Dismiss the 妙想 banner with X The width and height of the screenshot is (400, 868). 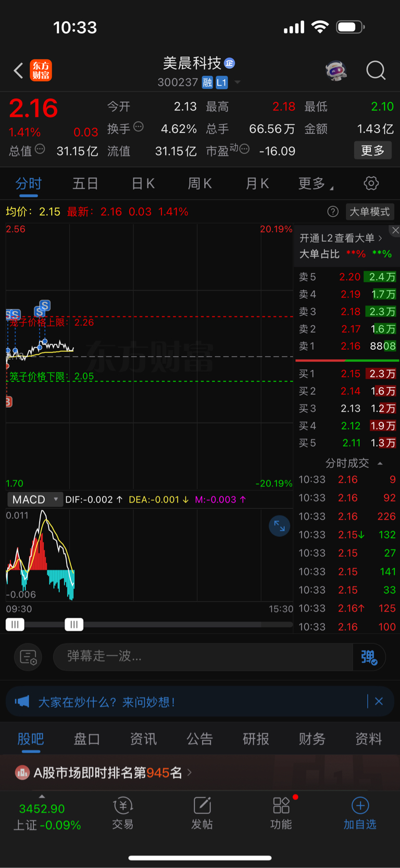[379, 702]
